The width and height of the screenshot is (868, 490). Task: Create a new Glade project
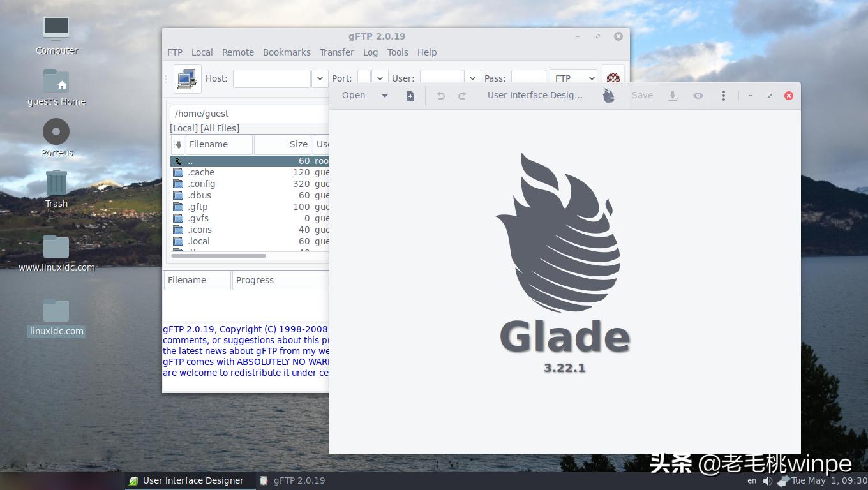410,95
